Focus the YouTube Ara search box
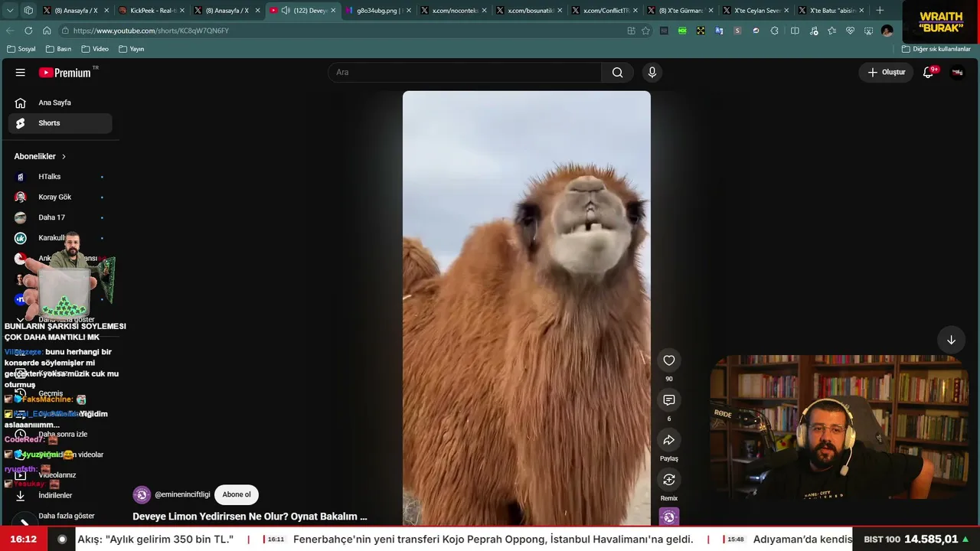This screenshot has height=551, width=980. click(465, 73)
